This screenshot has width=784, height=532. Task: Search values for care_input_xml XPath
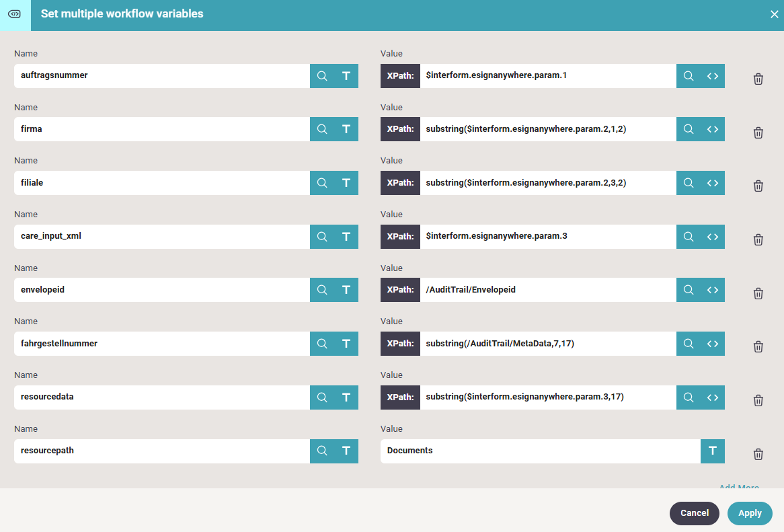coord(689,237)
